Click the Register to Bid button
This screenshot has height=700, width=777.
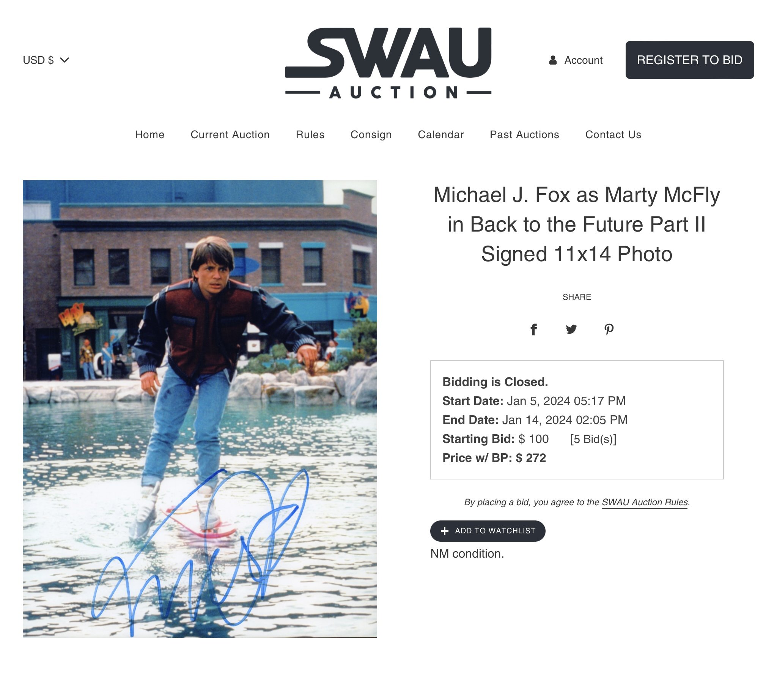click(689, 60)
